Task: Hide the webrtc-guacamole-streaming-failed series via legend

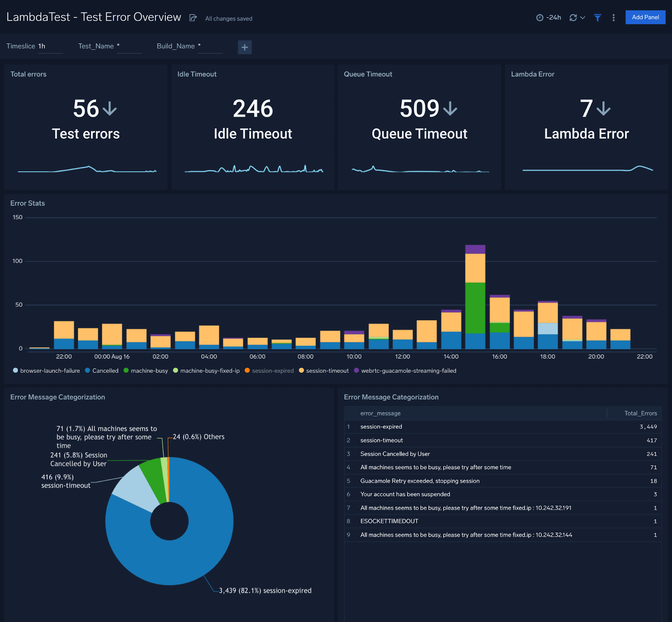Action: 405,370
